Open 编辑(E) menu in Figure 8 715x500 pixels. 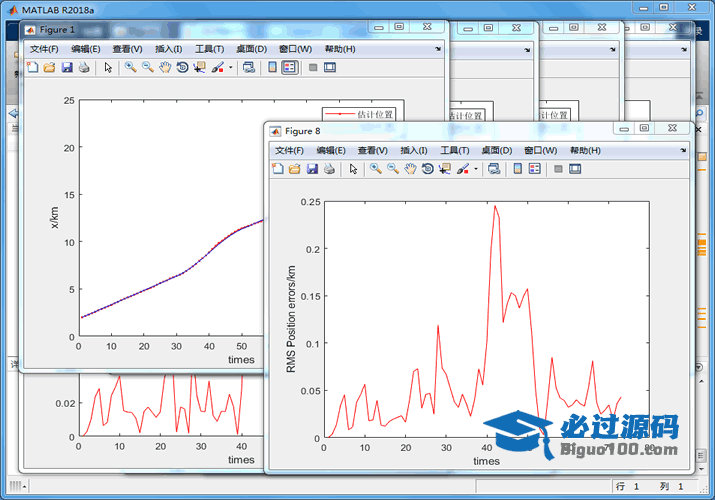[x=331, y=150]
